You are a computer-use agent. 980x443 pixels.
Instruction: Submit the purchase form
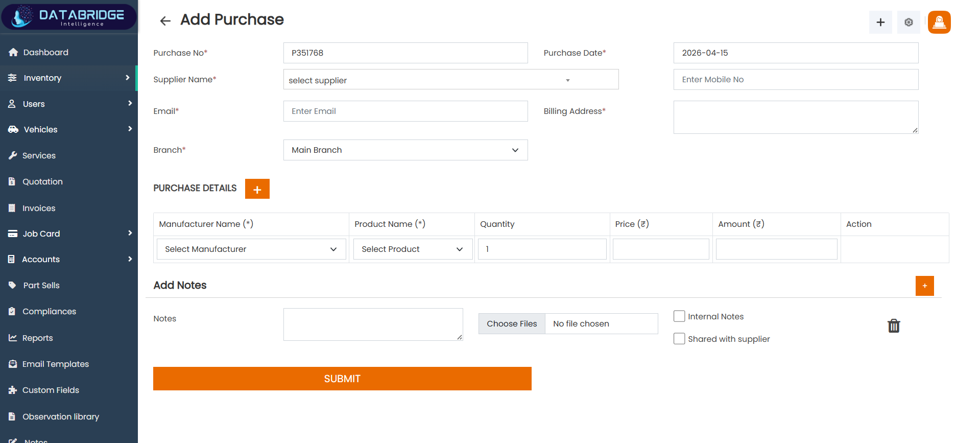pyautogui.click(x=342, y=379)
